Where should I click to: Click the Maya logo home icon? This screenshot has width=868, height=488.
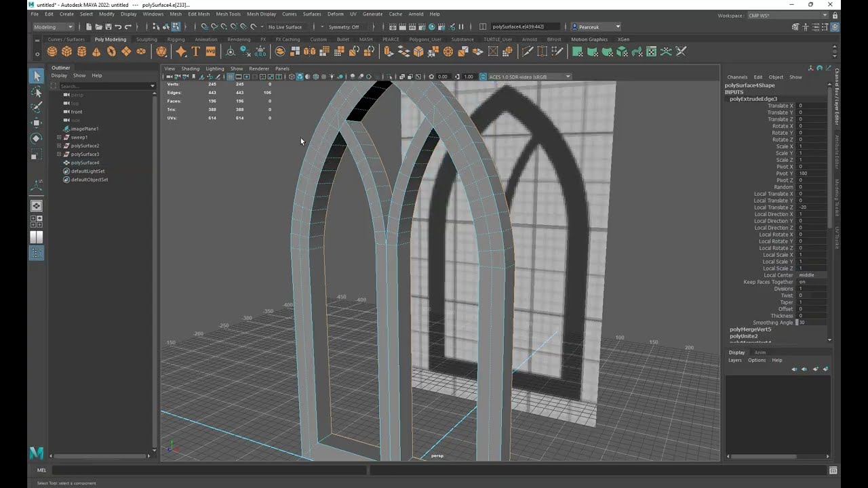click(x=36, y=452)
